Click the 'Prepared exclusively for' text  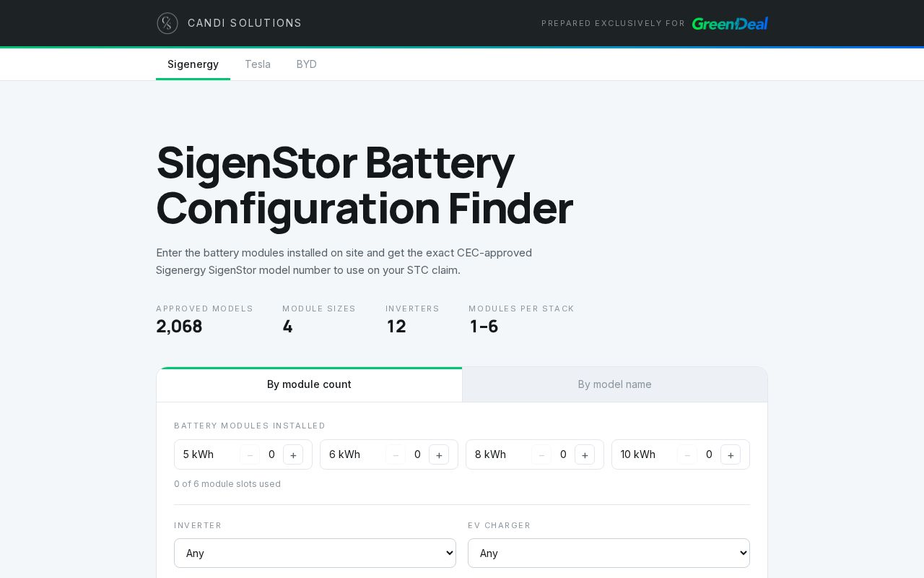point(614,23)
